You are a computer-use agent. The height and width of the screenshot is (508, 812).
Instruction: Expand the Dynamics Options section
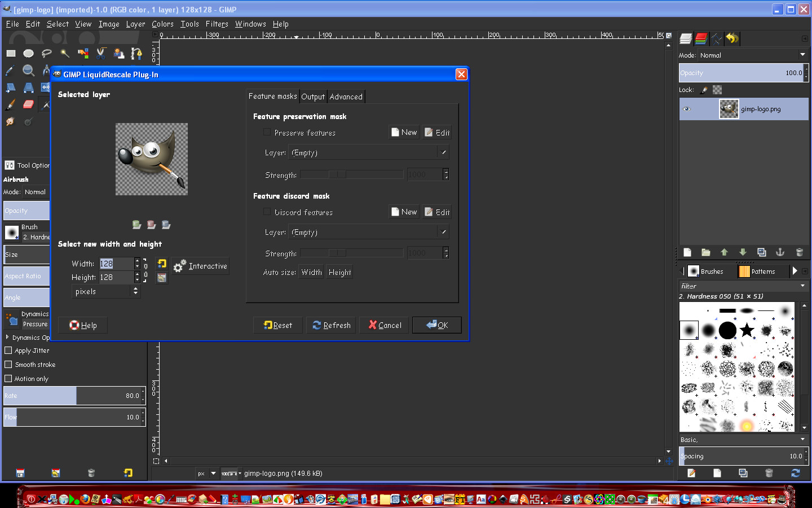(x=7, y=337)
